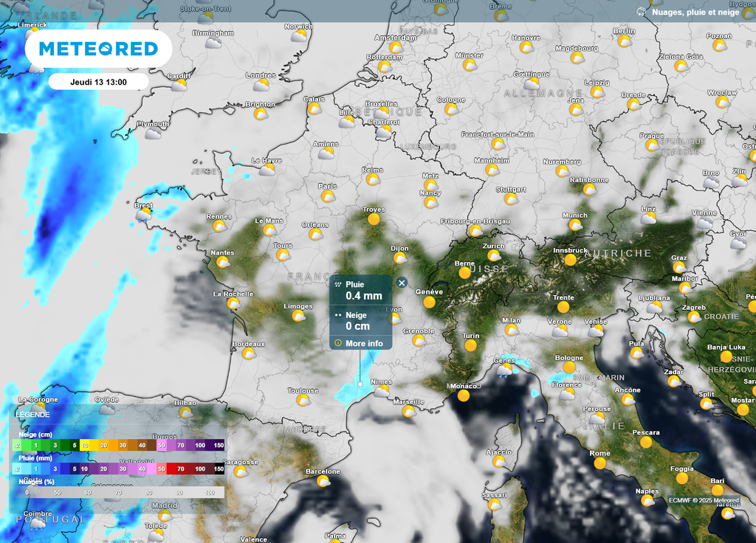The image size is (756, 543).
Task: Click the Gênes rain icon
Action: coord(505,370)
